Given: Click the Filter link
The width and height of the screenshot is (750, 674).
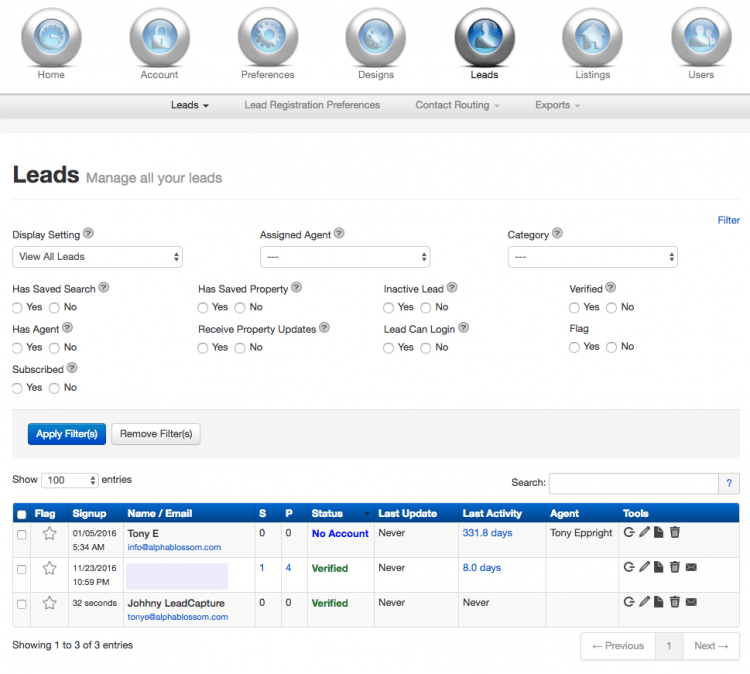Looking at the screenshot, I should (x=728, y=220).
